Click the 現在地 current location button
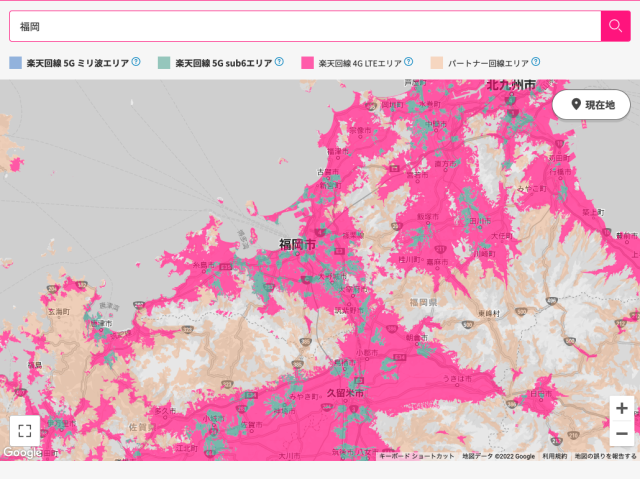This screenshot has height=479, width=640. tap(591, 105)
